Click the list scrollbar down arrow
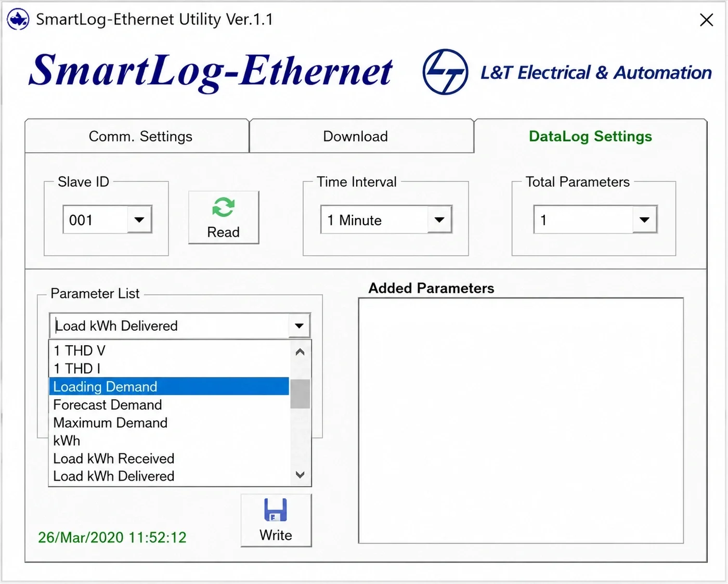This screenshot has height=584, width=728. tap(300, 474)
